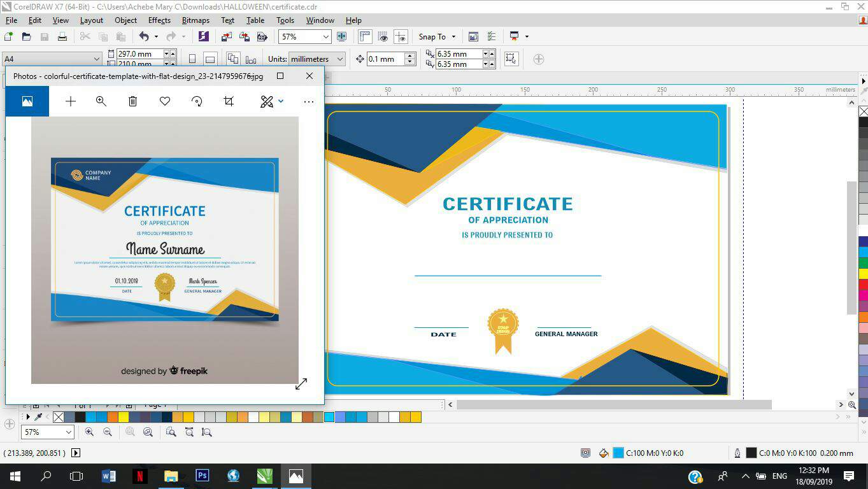
Task: Delete photo using trash icon
Action: click(132, 101)
